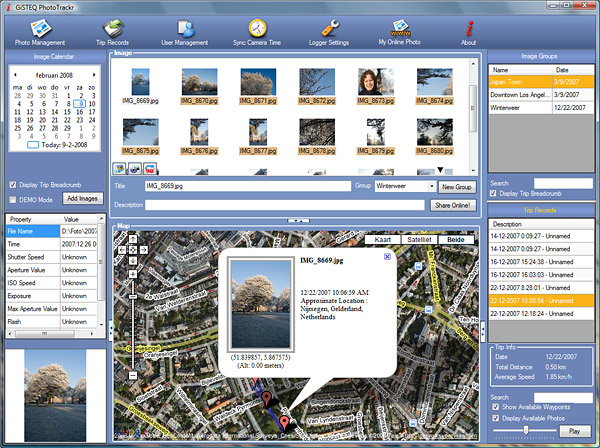This screenshot has width=600, height=448.
Task: Pan the map down with arrow control
Action: 133,261
